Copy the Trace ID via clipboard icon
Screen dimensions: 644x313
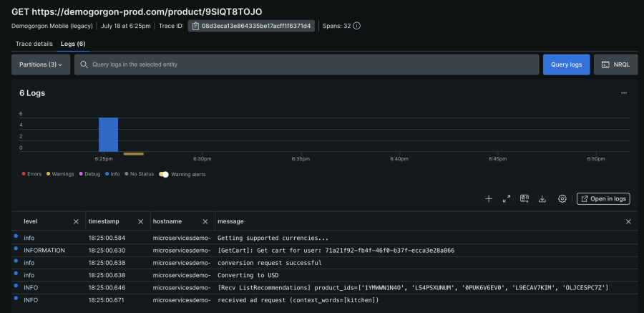tap(195, 26)
